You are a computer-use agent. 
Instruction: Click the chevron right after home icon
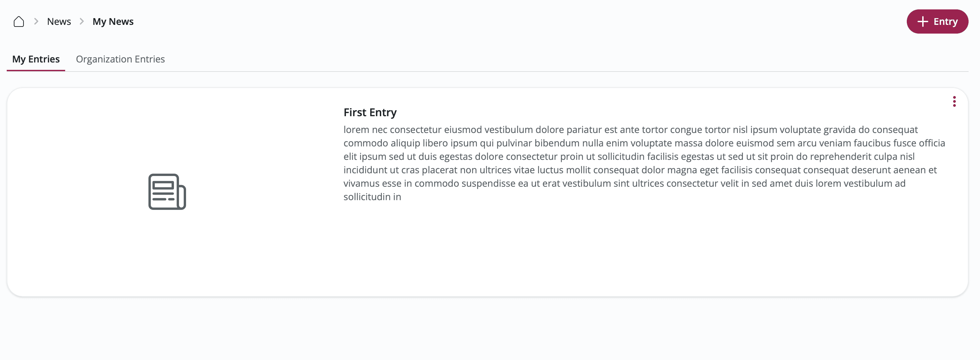pos(36,22)
